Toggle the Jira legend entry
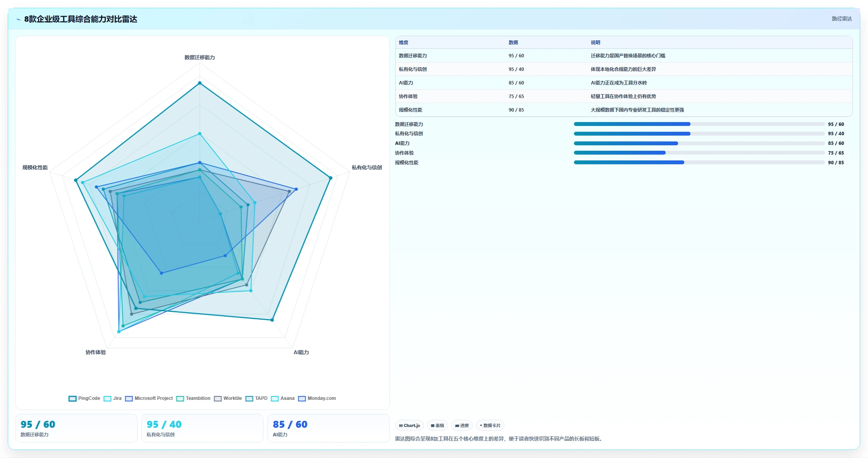868x458 pixels. [x=112, y=398]
